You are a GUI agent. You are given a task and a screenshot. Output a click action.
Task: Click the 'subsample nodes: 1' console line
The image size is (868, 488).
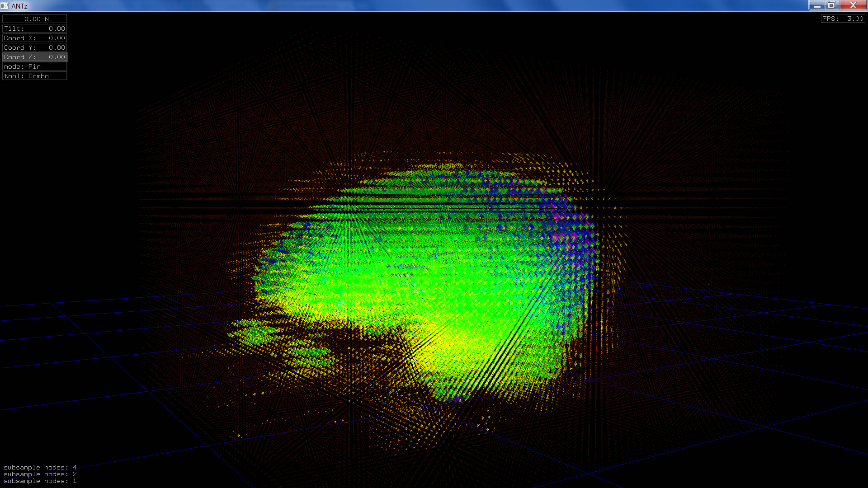[40, 481]
